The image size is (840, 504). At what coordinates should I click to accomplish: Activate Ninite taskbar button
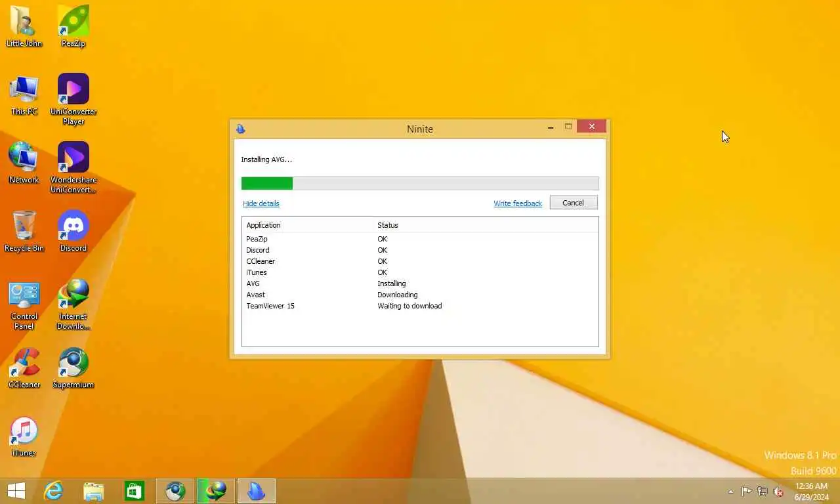pos(257,490)
